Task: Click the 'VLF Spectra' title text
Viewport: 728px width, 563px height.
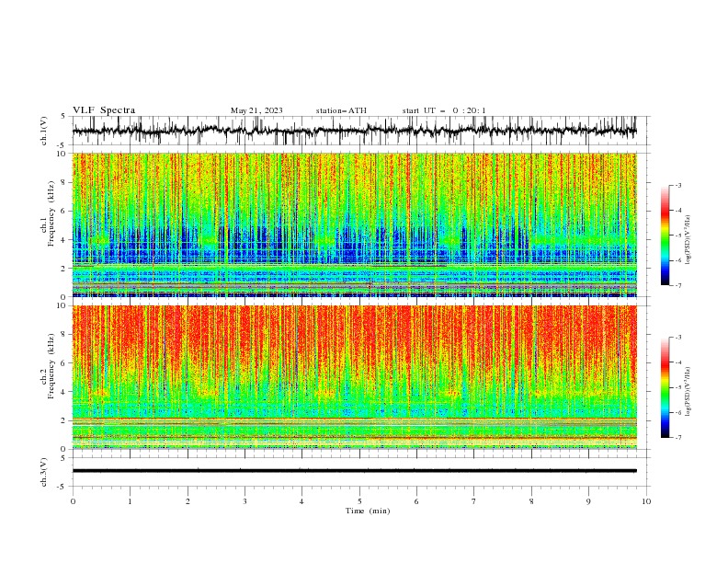Action: point(104,110)
